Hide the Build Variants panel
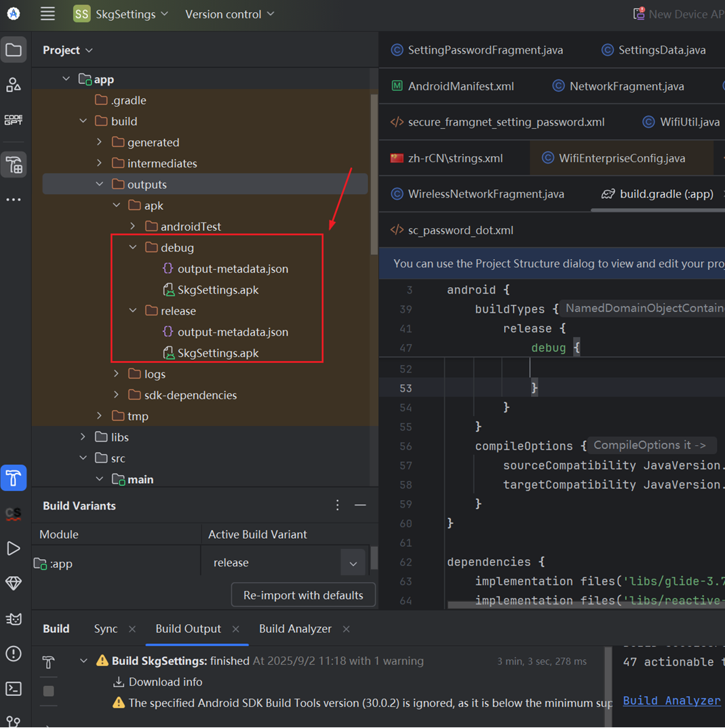Image resolution: width=725 pixels, height=728 pixels. tap(360, 505)
